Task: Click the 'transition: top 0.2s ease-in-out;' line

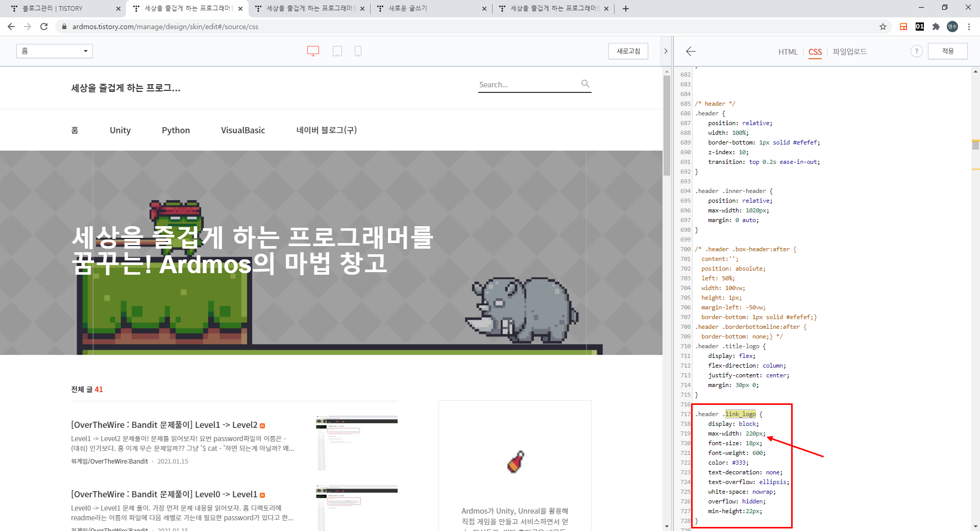Action: (x=764, y=162)
